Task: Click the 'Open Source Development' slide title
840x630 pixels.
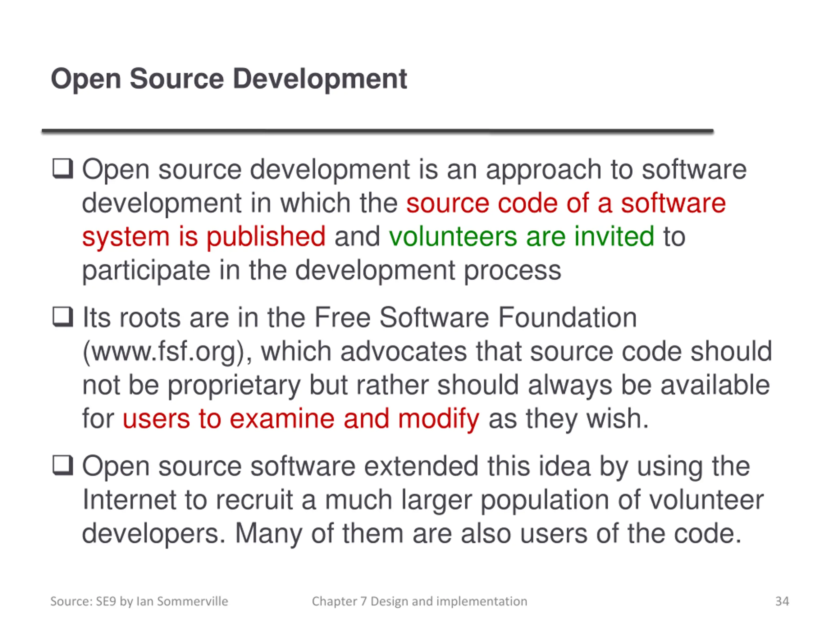Action: click(229, 79)
